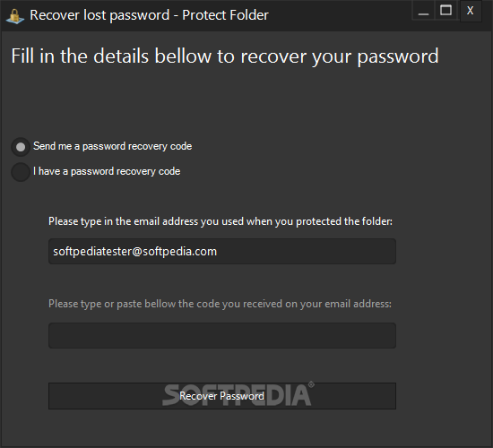Viewport: 493px width, 448px height.
Task: Click the padlock app icon in title bar
Action: [x=14, y=16]
